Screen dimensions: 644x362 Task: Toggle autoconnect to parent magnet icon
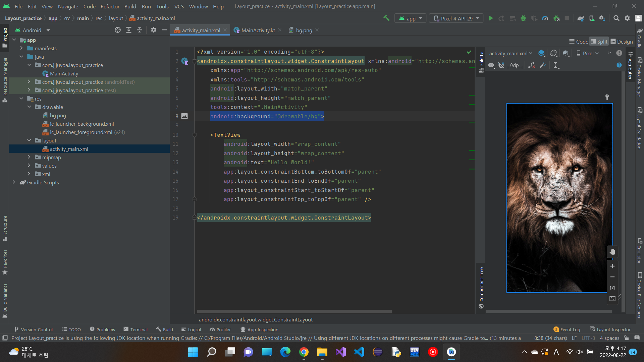pos(501,65)
